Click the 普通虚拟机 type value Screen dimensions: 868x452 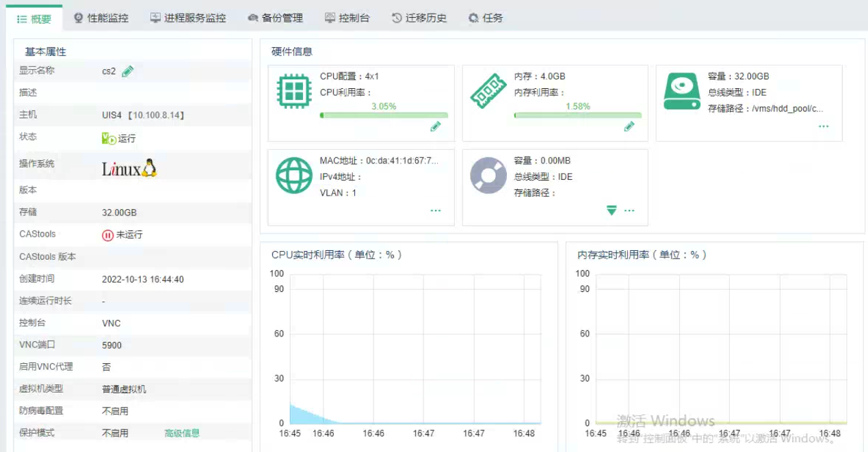tap(124, 389)
